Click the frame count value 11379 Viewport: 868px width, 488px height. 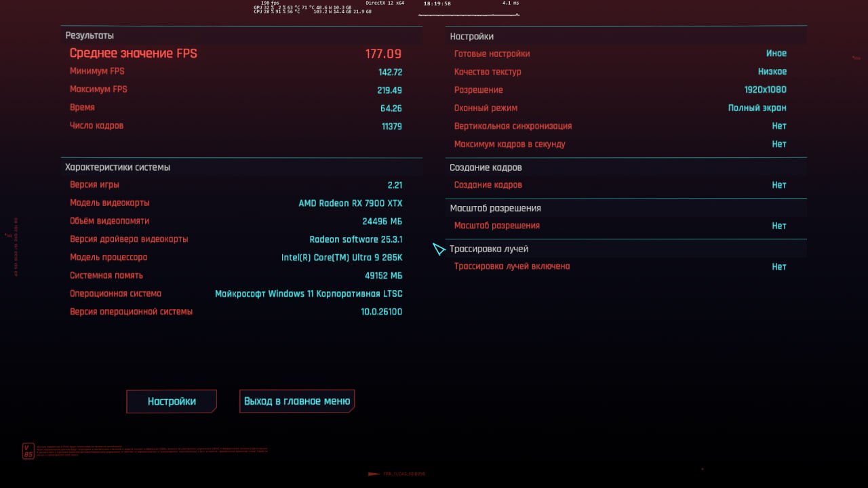392,126
